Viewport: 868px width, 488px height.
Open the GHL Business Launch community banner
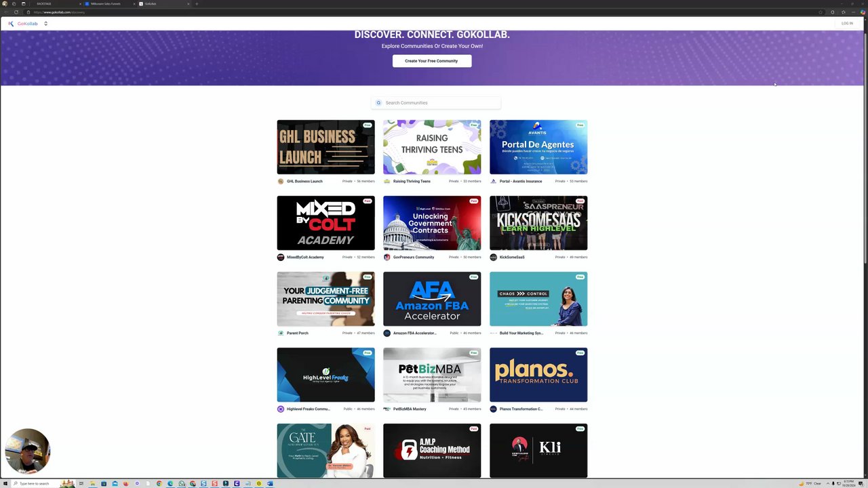coord(325,147)
